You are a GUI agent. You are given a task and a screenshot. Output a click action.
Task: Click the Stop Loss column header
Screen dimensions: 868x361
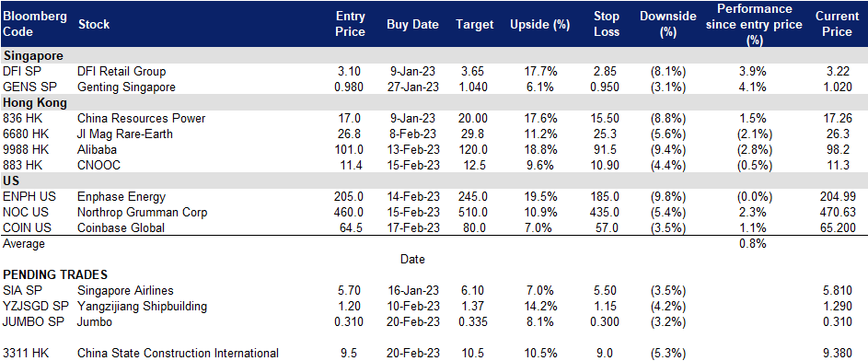point(605,24)
